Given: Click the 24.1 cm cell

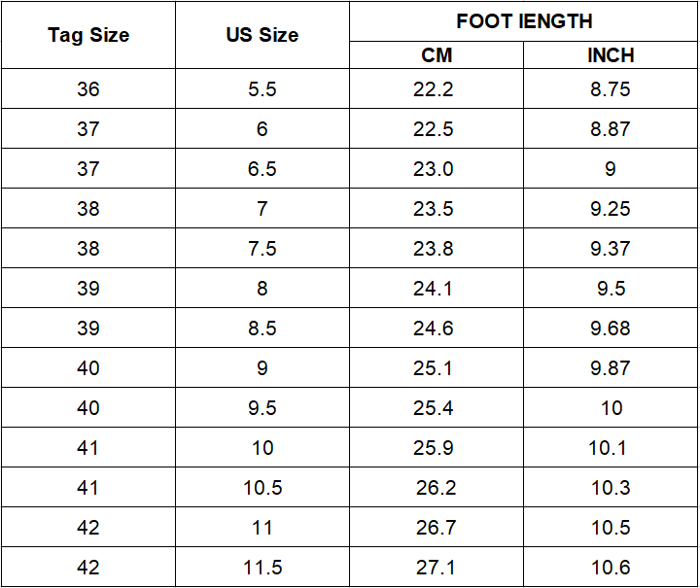Looking at the screenshot, I should 434,289.
